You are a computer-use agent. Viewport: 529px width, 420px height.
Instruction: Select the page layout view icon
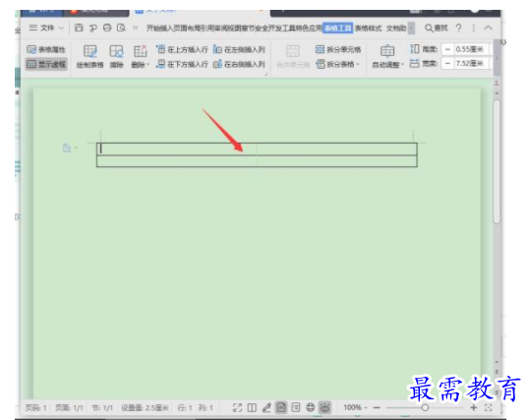[281, 408]
